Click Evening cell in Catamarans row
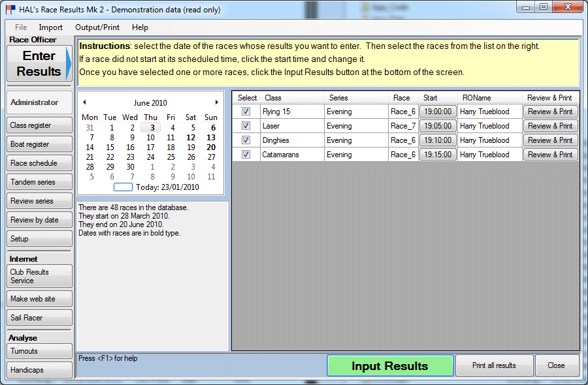588x385 pixels. point(356,154)
